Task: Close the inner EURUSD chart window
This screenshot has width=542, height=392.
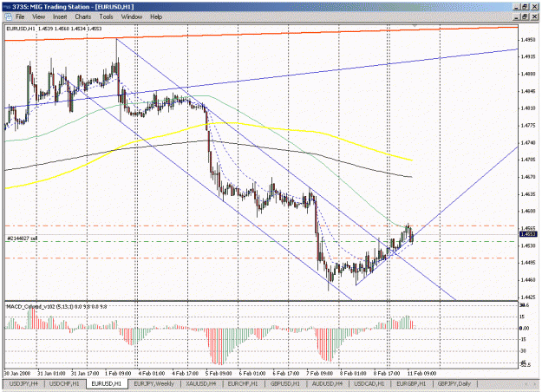Action: (534, 16)
